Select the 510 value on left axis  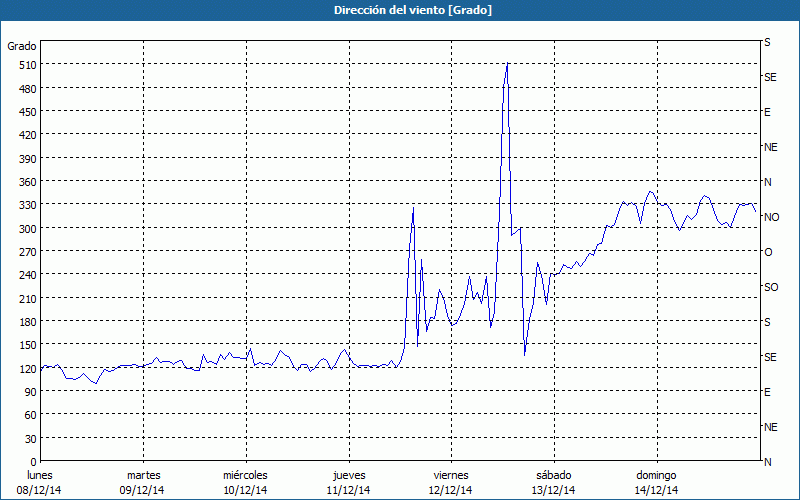(x=26, y=65)
